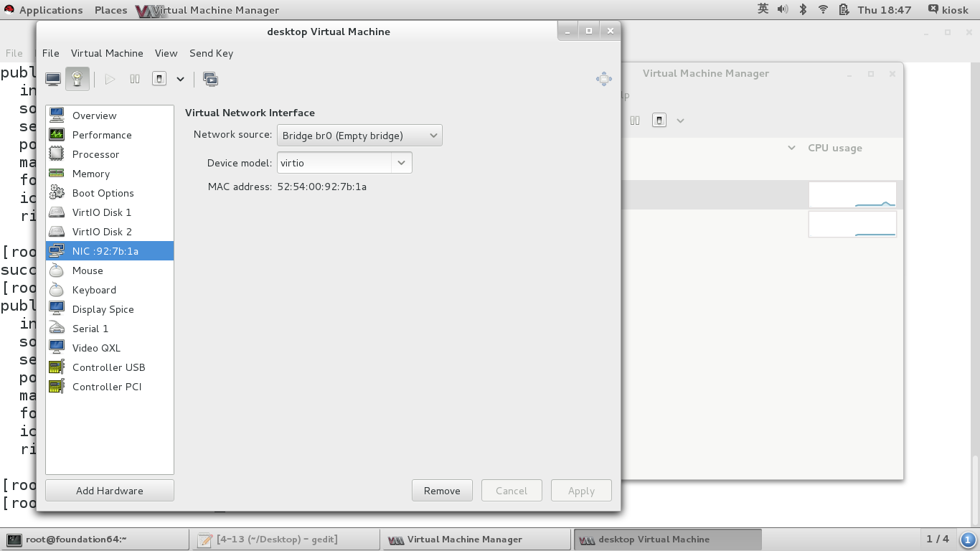
Task: Click notification indicator in bottom panel
Action: coord(967,540)
